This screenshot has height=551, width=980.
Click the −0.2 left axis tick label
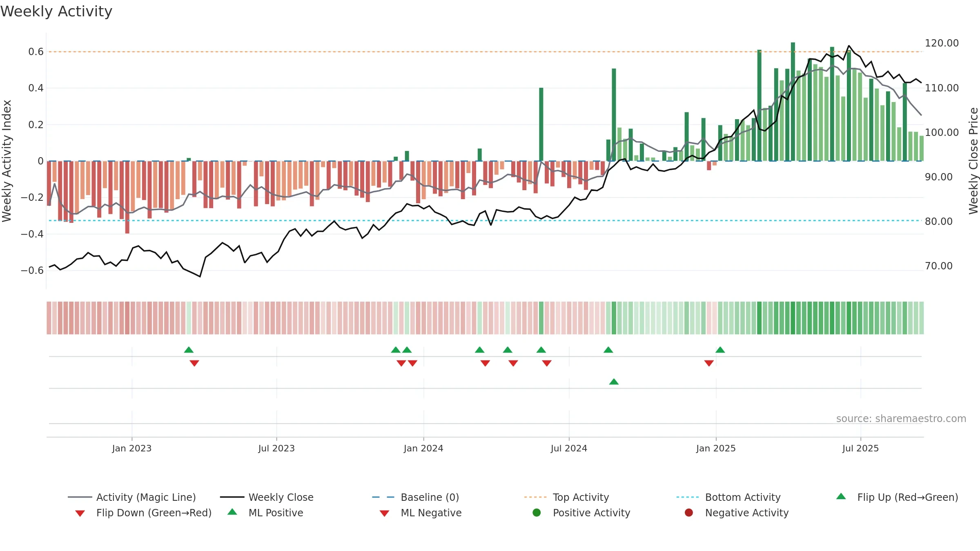click(x=32, y=198)
